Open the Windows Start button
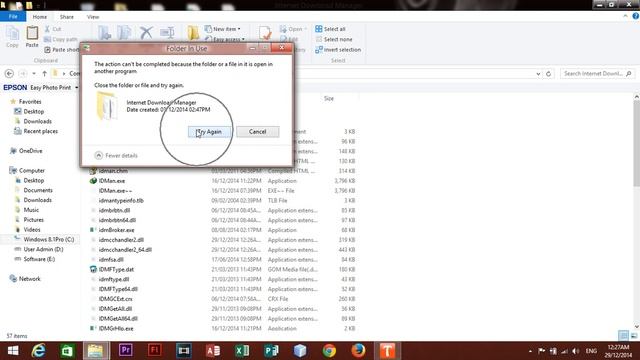Screen dimensions: 640x360 (x=13, y=351)
